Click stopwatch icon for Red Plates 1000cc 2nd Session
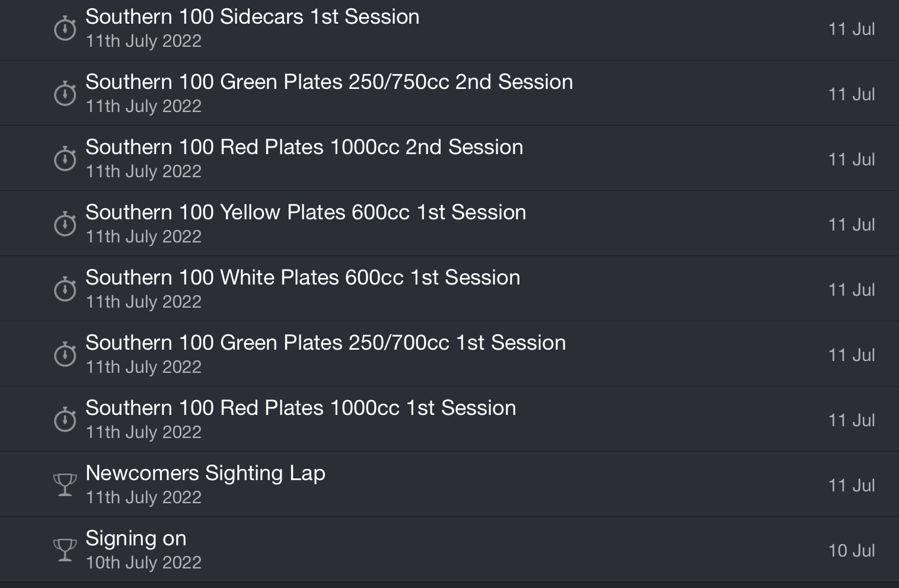 (65, 159)
